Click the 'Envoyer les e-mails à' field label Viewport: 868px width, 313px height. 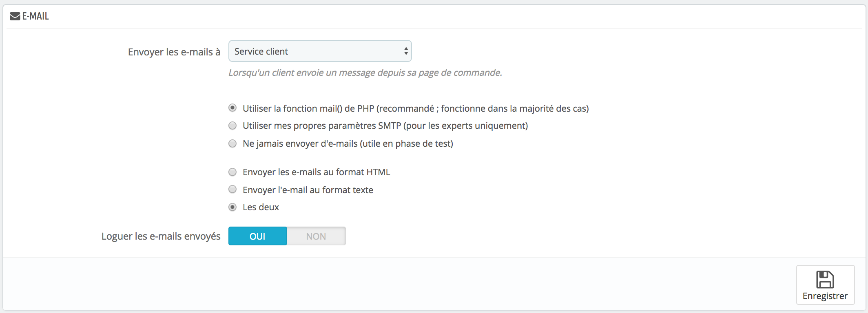174,52
